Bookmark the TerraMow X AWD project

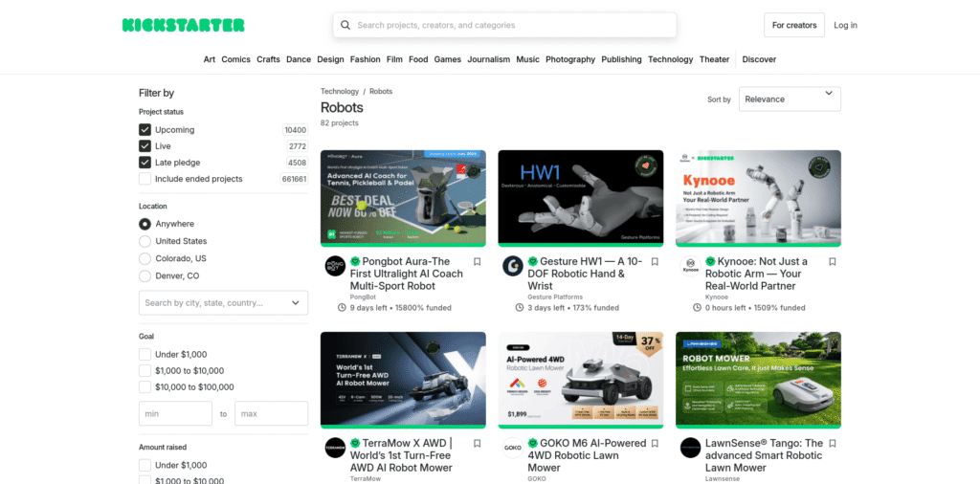(x=477, y=444)
